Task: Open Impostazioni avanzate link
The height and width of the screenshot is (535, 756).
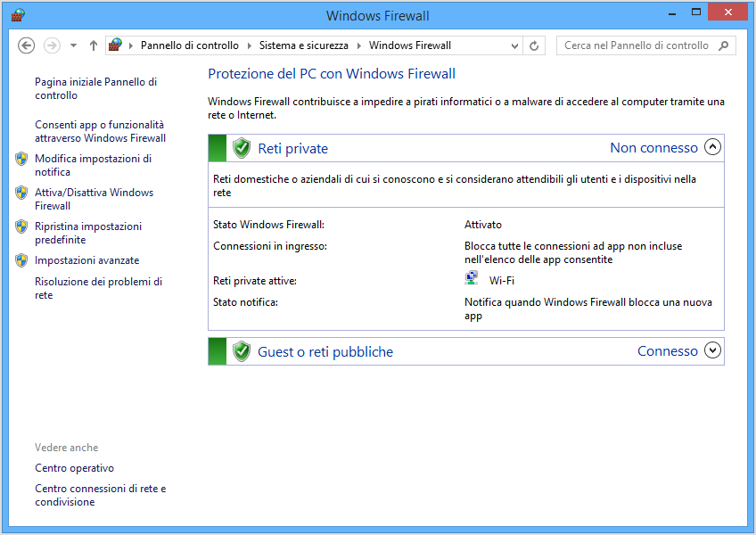Action: 86,260
